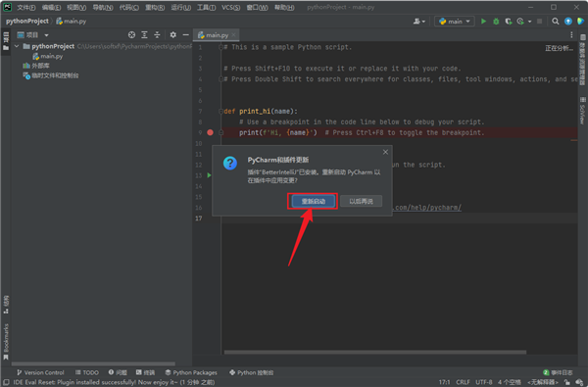Open the Version Control tool window

point(40,372)
